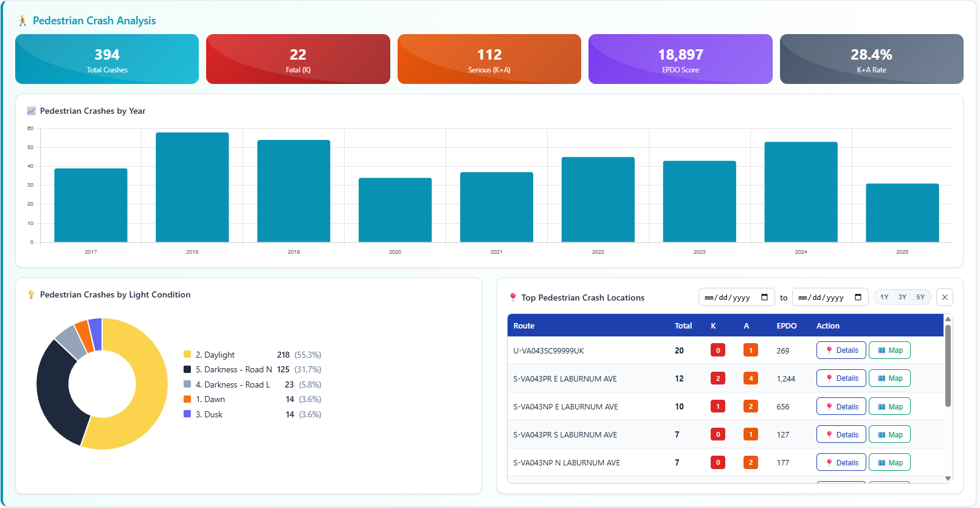This screenshot has width=980, height=508.
Task: Click the walking pedestrian icon in header
Action: pyautogui.click(x=22, y=21)
